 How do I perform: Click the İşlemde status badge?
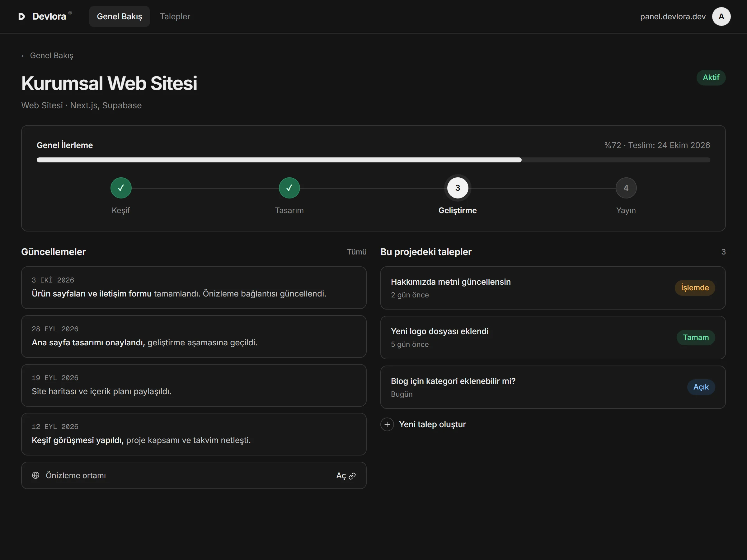click(695, 288)
